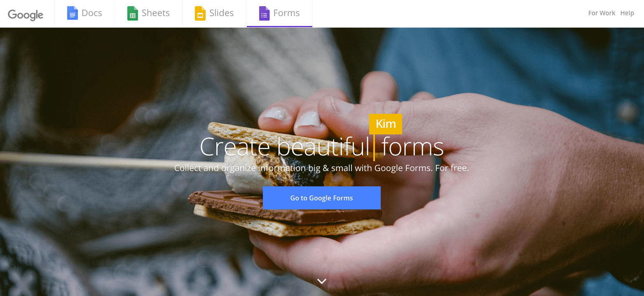Click the Google logo
This screenshot has width=644, height=296.
[x=26, y=14]
